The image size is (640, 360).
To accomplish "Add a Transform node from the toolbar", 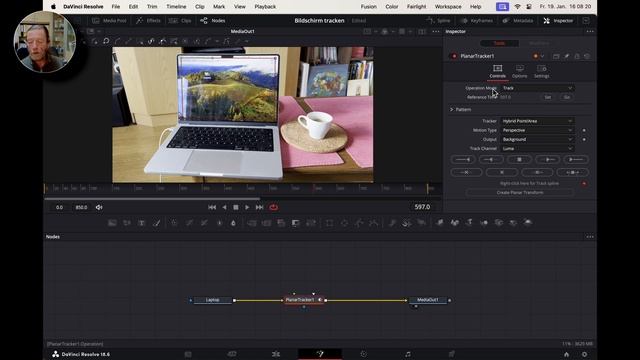I will (311, 223).
